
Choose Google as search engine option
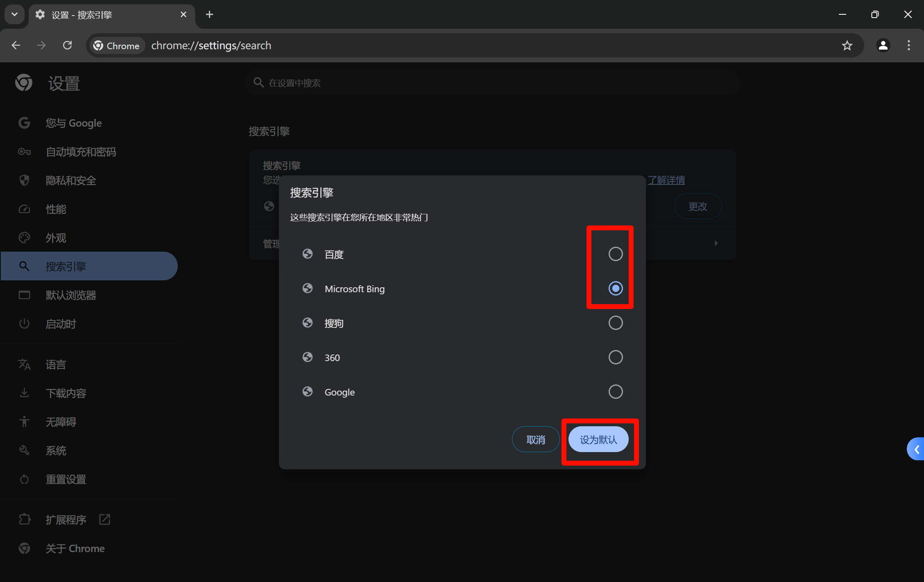point(615,392)
